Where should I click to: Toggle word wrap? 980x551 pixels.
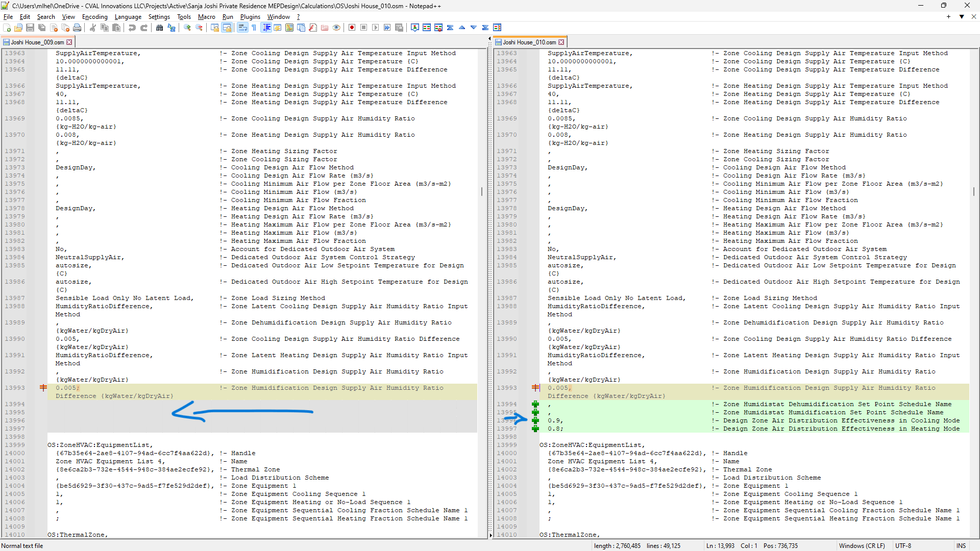pyautogui.click(x=242, y=28)
